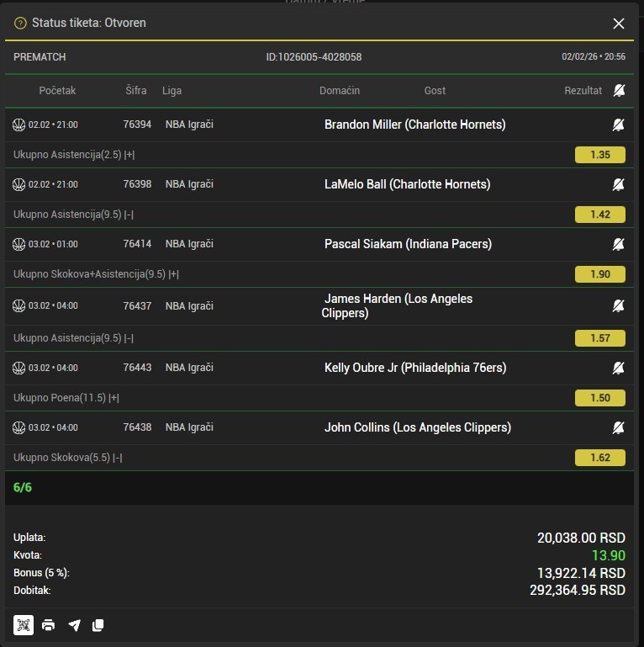Click ticket ID 1026005-4028058

(314, 57)
